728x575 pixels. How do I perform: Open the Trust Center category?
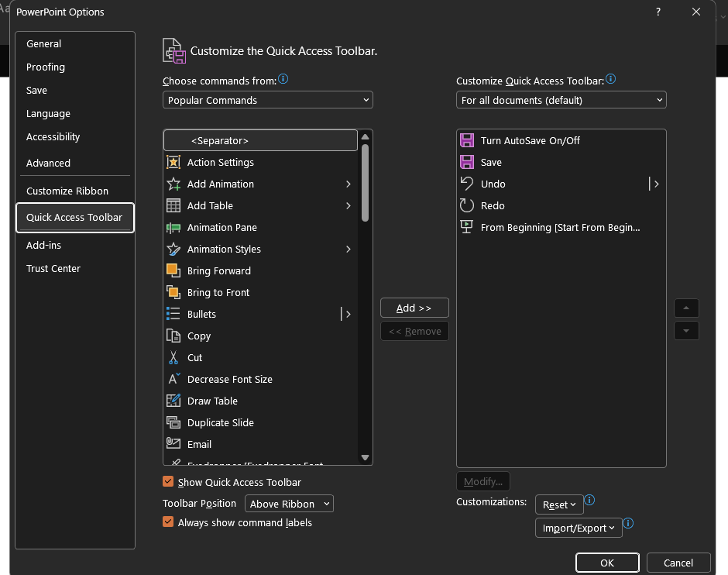[53, 268]
